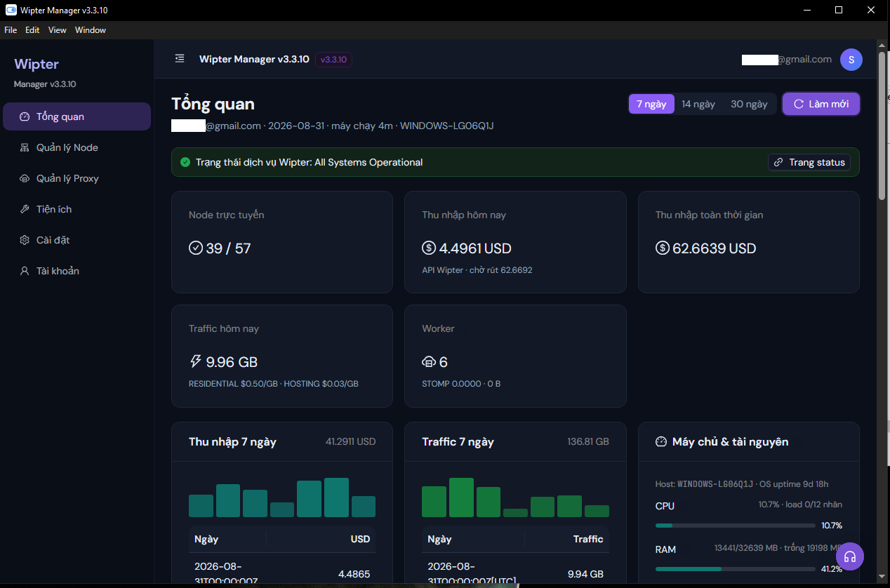The width and height of the screenshot is (890, 588).
Task: Open the Tài khoản account page
Action: pos(77,271)
